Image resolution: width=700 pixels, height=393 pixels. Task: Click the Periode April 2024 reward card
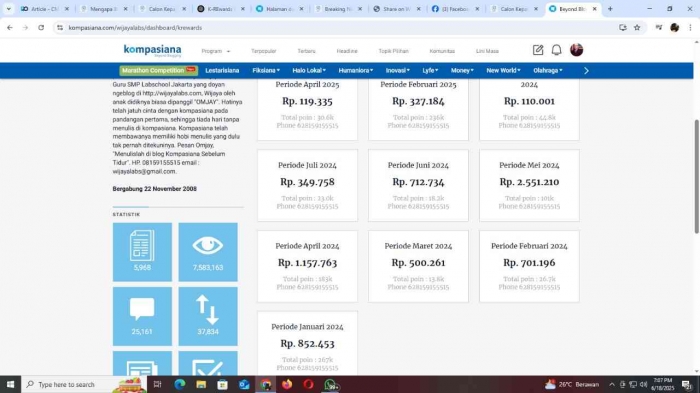[x=307, y=266]
